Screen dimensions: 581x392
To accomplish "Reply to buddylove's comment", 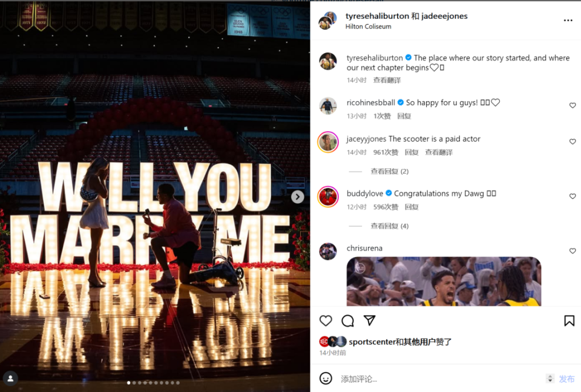I will coord(412,207).
